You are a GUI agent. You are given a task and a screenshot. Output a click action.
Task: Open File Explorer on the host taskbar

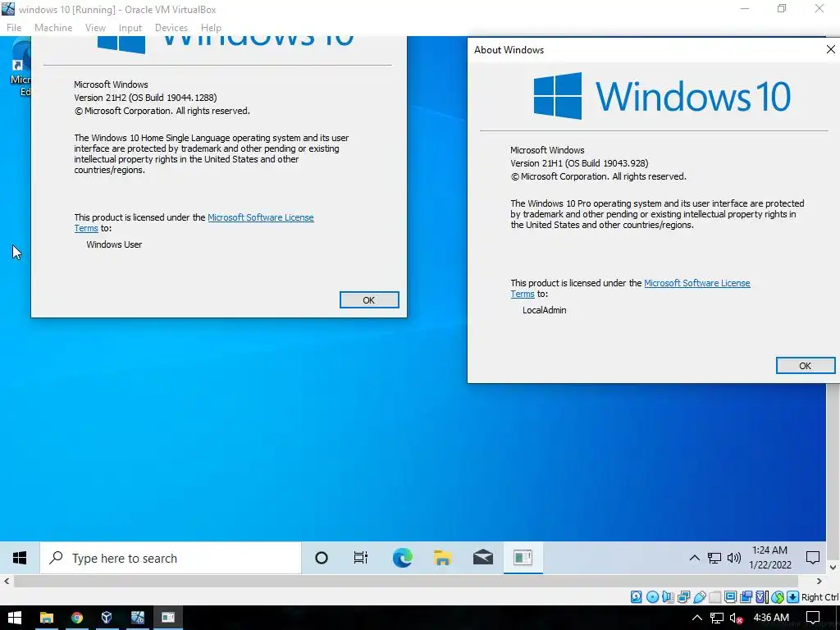(47, 618)
